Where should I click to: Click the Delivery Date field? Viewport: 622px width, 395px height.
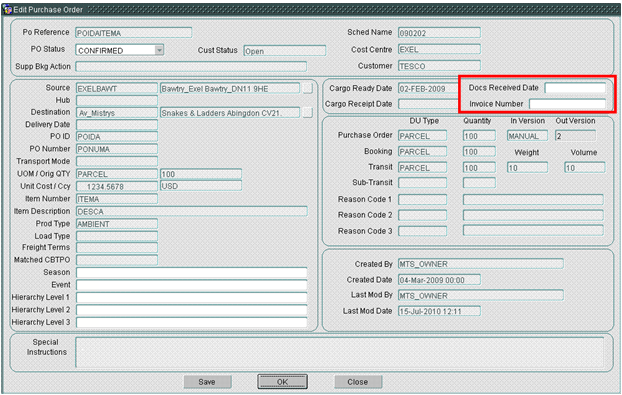[117, 125]
